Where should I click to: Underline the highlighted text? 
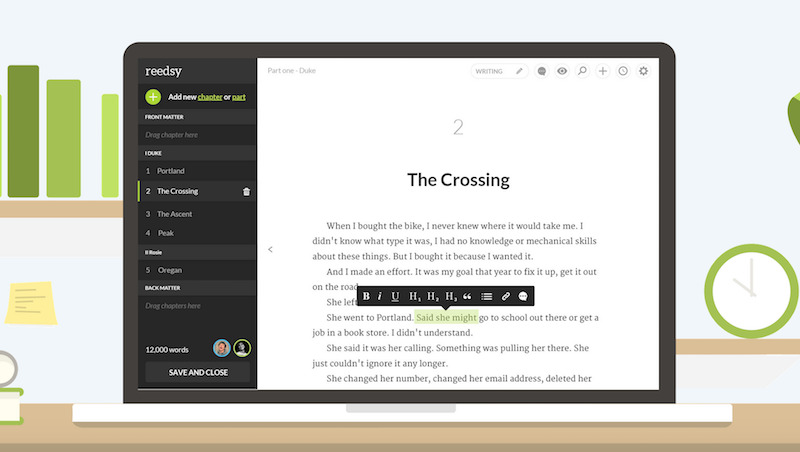(x=395, y=296)
